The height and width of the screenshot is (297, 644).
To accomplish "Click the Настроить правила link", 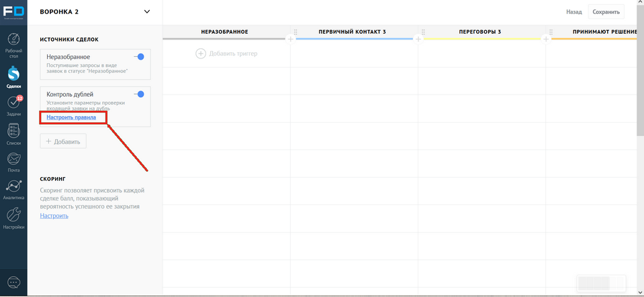I will tap(71, 117).
